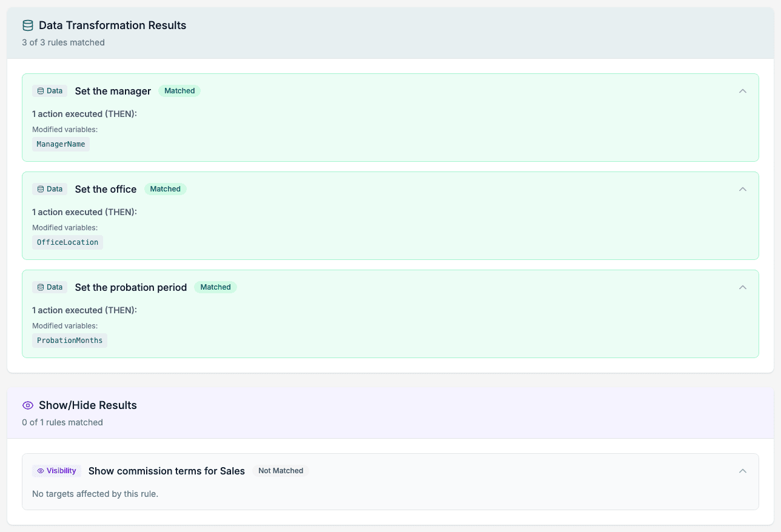Click the database icon beside Data Transformation Results
The height and width of the screenshot is (532, 781).
[27, 25]
